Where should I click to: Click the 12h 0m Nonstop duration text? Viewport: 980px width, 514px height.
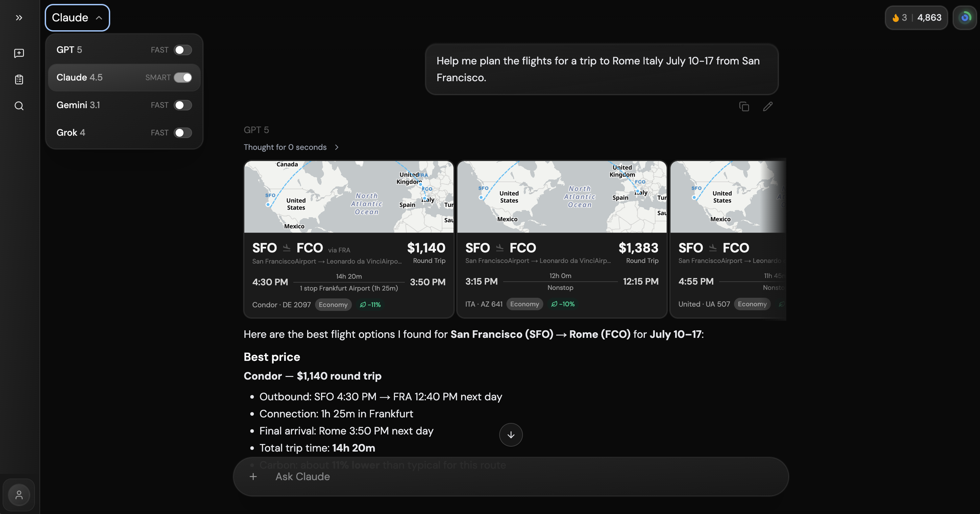click(560, 281)
